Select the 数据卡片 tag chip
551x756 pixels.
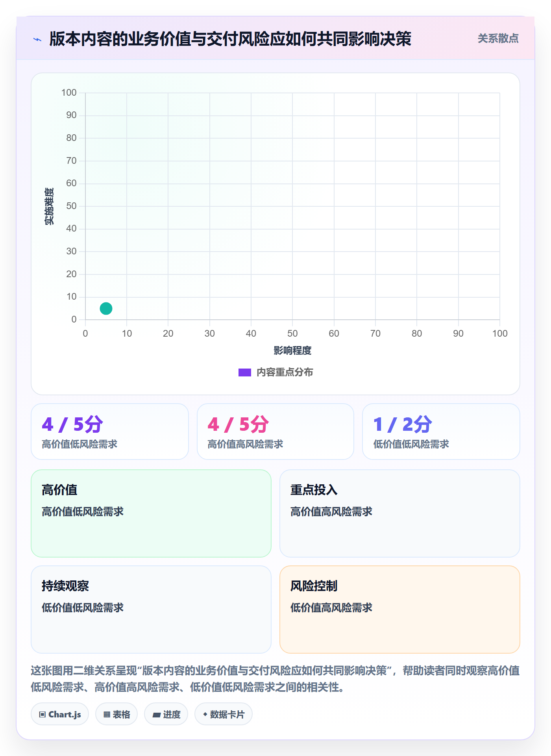click(224, 714)
